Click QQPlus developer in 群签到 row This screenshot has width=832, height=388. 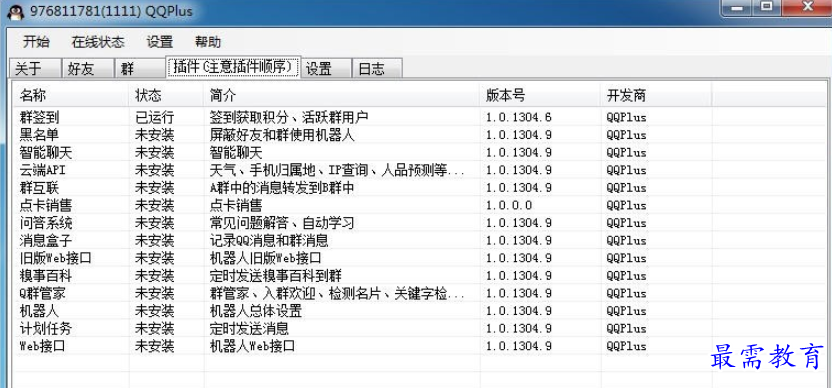[x=627, y=117]
